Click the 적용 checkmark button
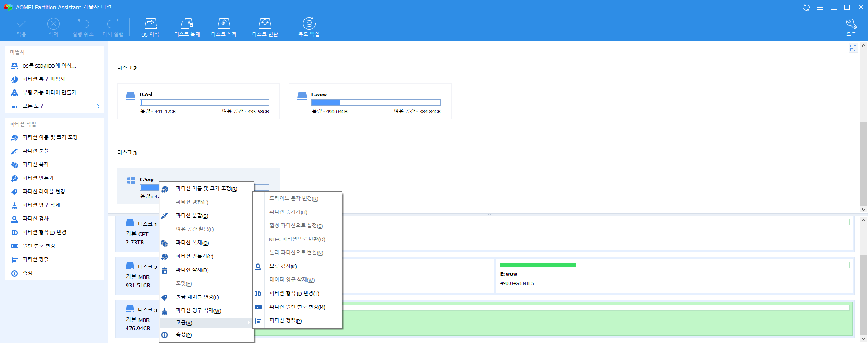The width and height of the screenshot is (868, 343). [21, 27]
